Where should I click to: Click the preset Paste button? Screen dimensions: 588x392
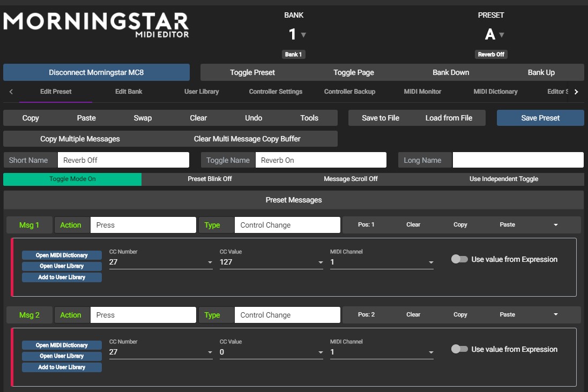pyautogui.click(x=86, y=118)
